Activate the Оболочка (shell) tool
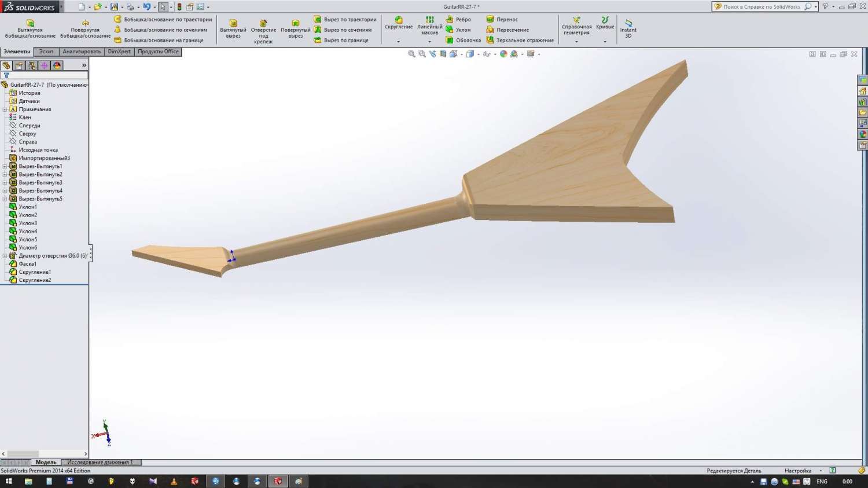The height and width of the screenshot is (488, 868). click(463, 41)
